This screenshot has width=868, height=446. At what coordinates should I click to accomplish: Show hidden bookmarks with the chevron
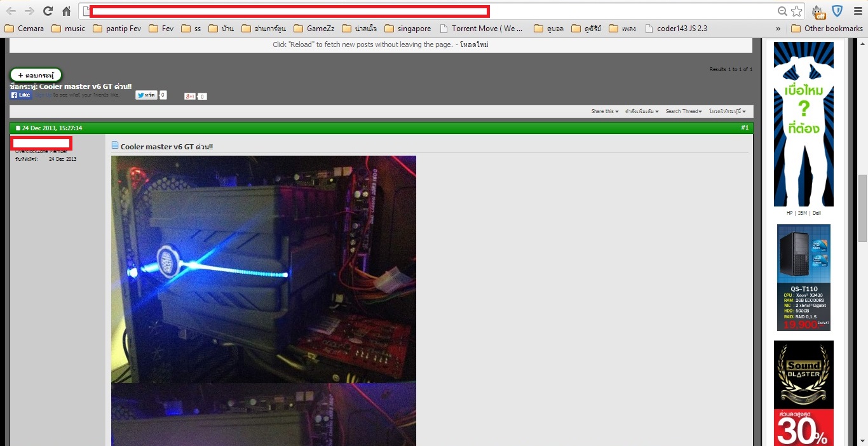(778, 29)
